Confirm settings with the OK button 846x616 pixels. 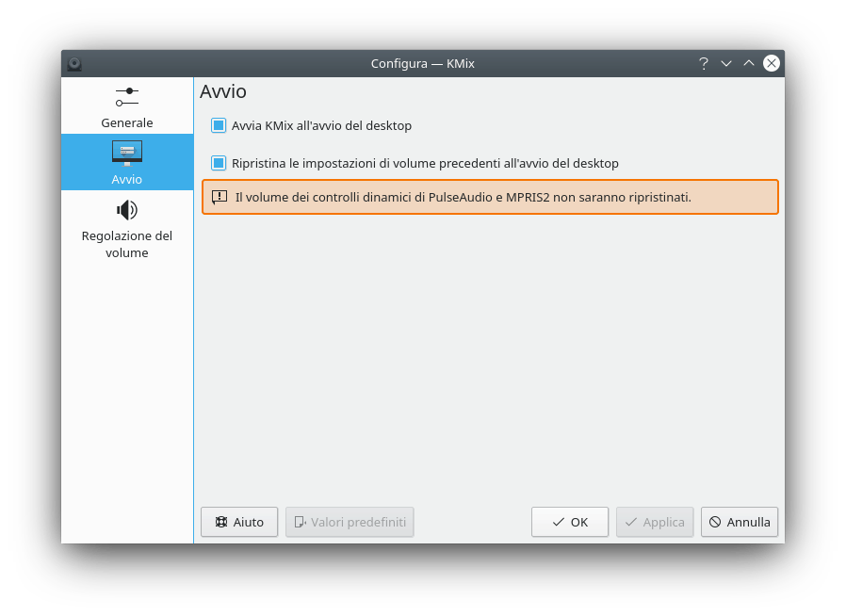click(570, 522)
